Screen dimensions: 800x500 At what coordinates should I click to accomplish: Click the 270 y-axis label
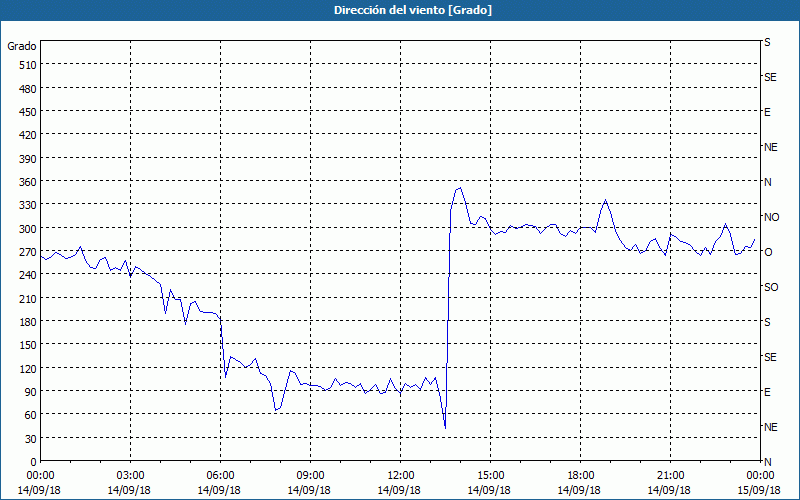[x=29, y=252]
